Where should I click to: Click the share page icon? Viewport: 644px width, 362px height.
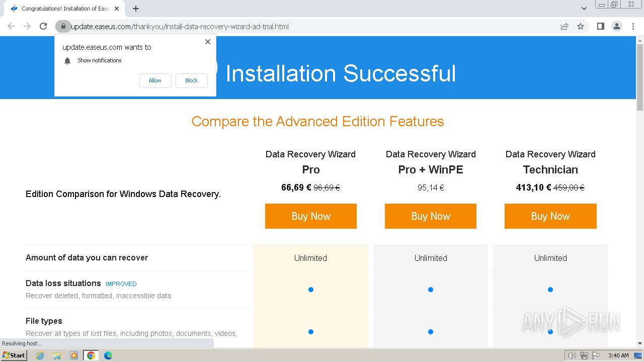point(565,27)
